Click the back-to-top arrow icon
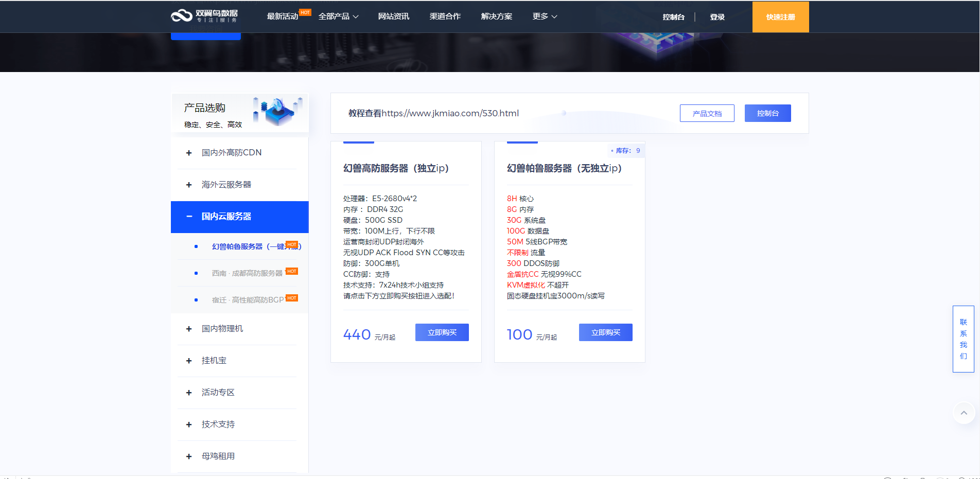The width and height of the screenshot is (980, 479). tap(964, 413)
